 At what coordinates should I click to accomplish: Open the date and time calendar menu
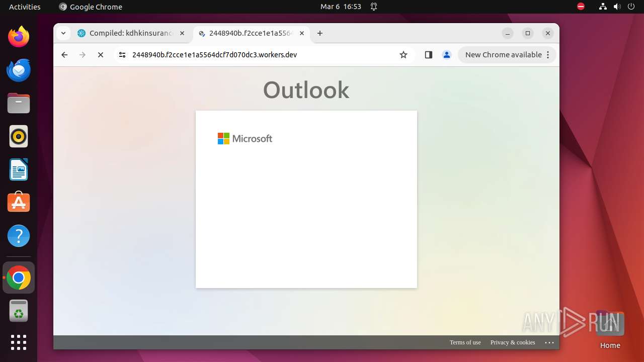[x=341, y=7]
